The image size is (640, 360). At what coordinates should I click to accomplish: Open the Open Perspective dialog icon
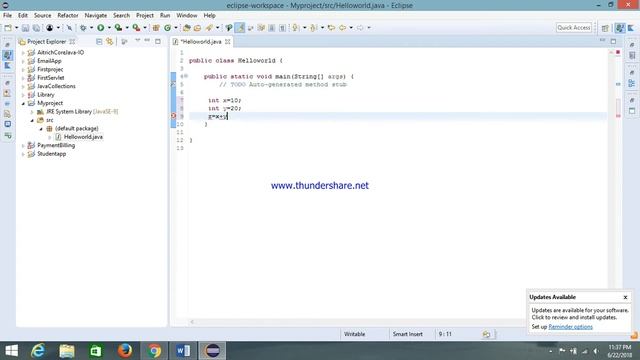coord(605,28)
